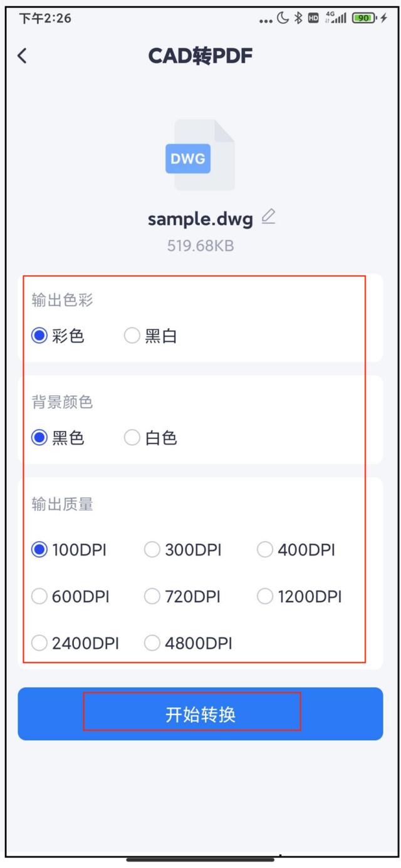Tap the back arrow to exit CAD转PDF

[x=23, y=56]
